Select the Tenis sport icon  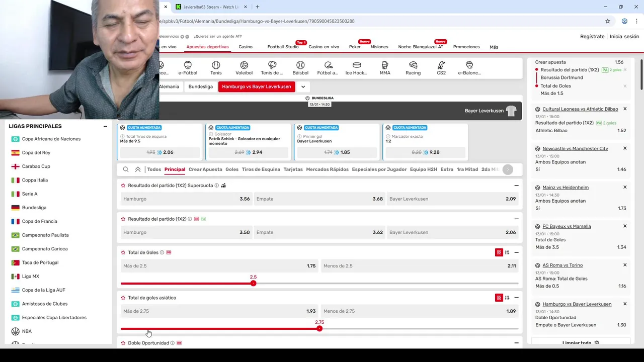click(x=216, y=68)
